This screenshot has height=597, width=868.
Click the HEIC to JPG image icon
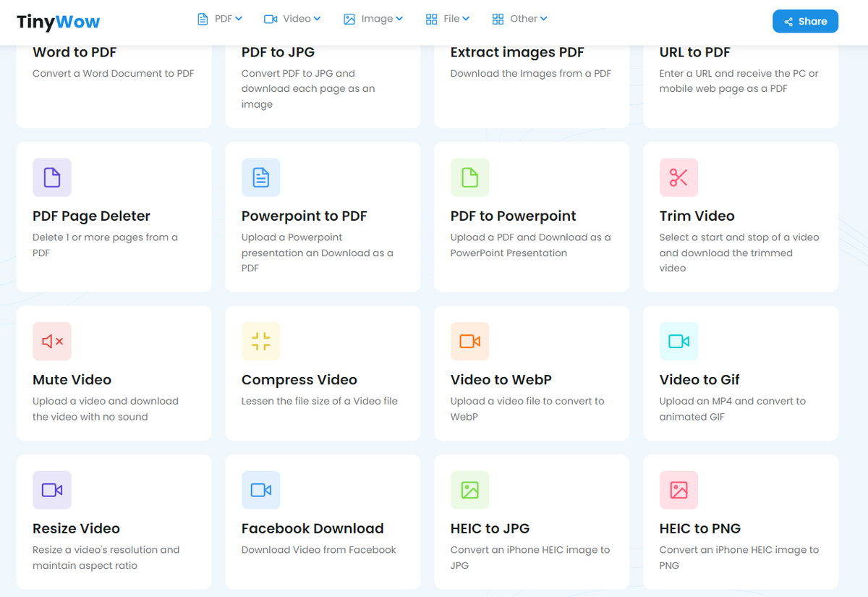[470, 490]
